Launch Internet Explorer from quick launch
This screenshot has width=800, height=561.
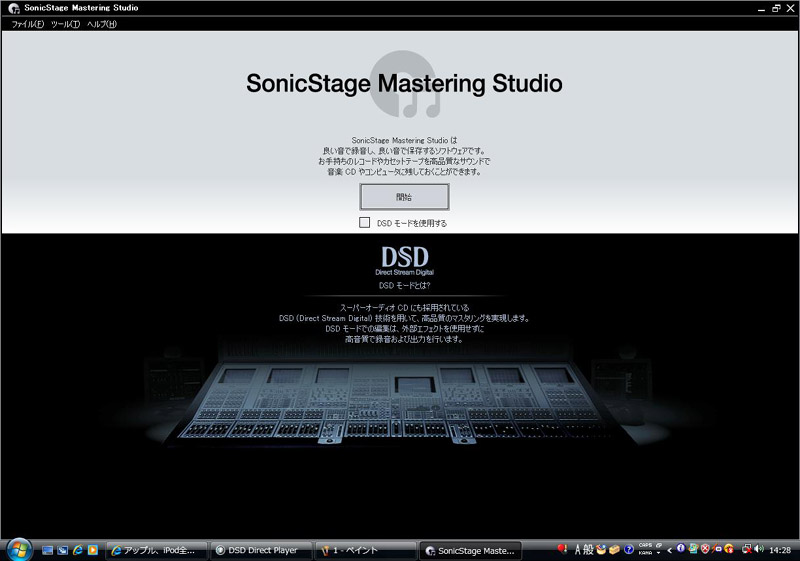(x=77, y=550)
